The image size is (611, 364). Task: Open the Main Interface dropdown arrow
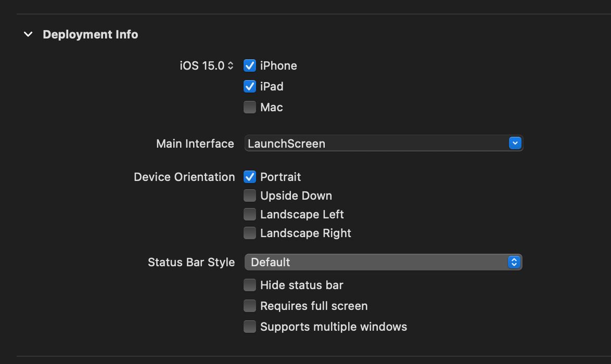[x=515, y=144]
